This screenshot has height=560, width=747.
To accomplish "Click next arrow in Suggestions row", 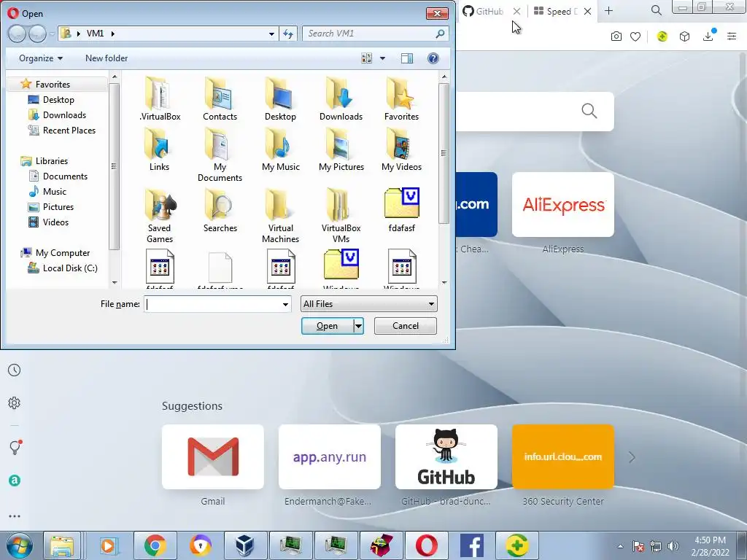I will click(x=632, y=457).
